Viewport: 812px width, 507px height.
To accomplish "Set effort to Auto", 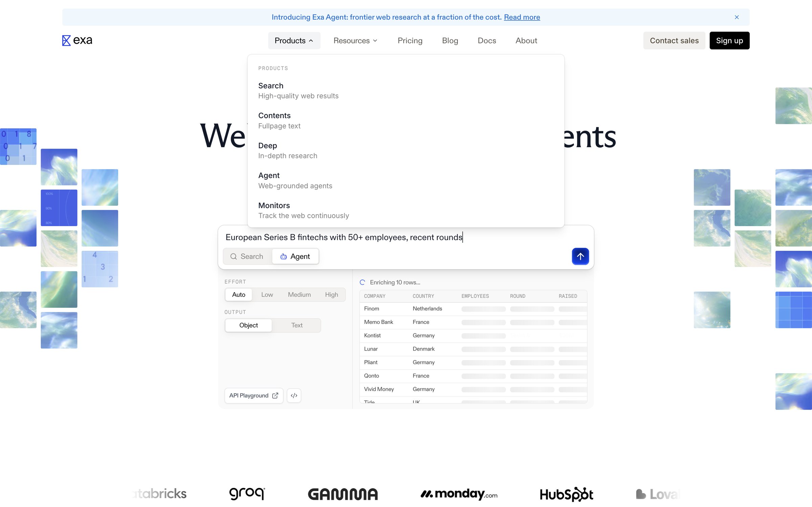I will coord(239,295).
